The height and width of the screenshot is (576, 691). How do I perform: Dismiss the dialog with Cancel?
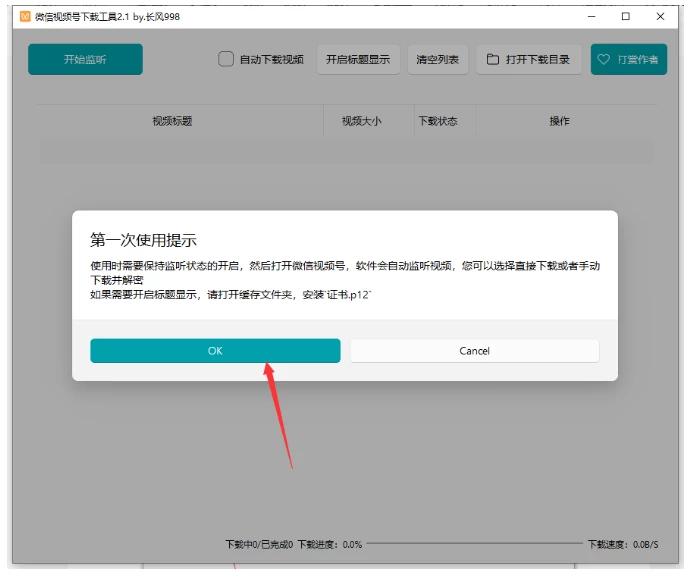click(474, 351)
